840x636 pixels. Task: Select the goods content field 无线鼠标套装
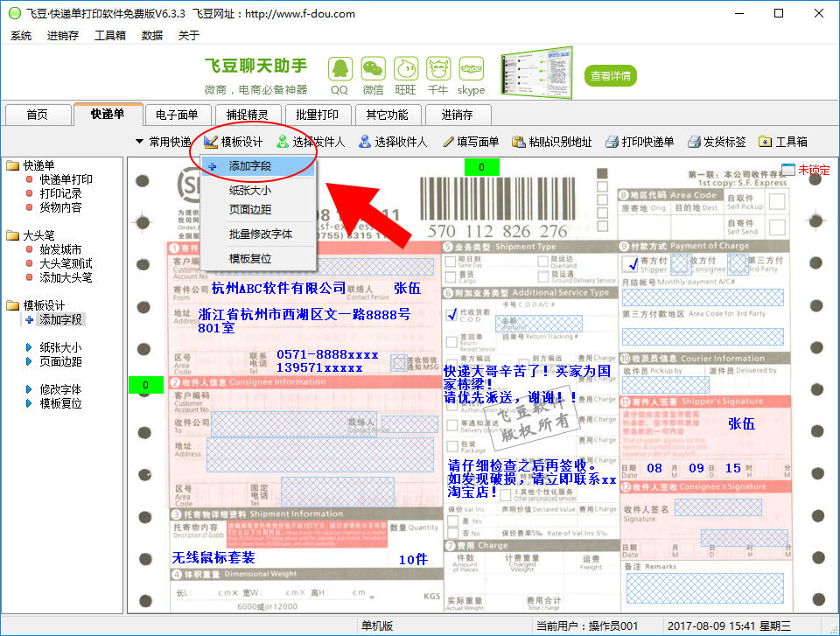pos(213,558)
